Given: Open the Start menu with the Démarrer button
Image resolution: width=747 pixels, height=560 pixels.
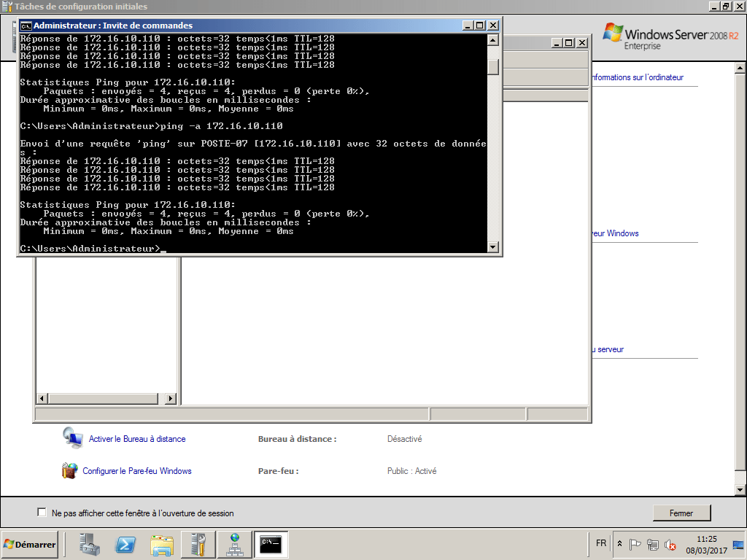Looking at the screenshot, I should [28, 544].
